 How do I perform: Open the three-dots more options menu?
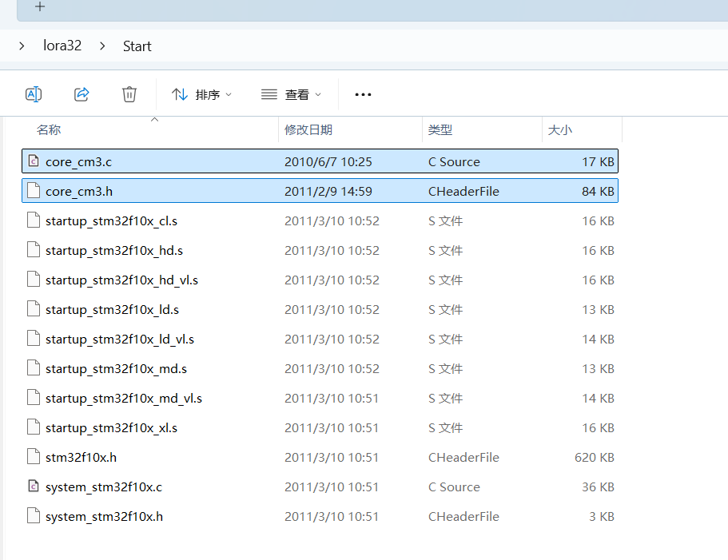363,94
